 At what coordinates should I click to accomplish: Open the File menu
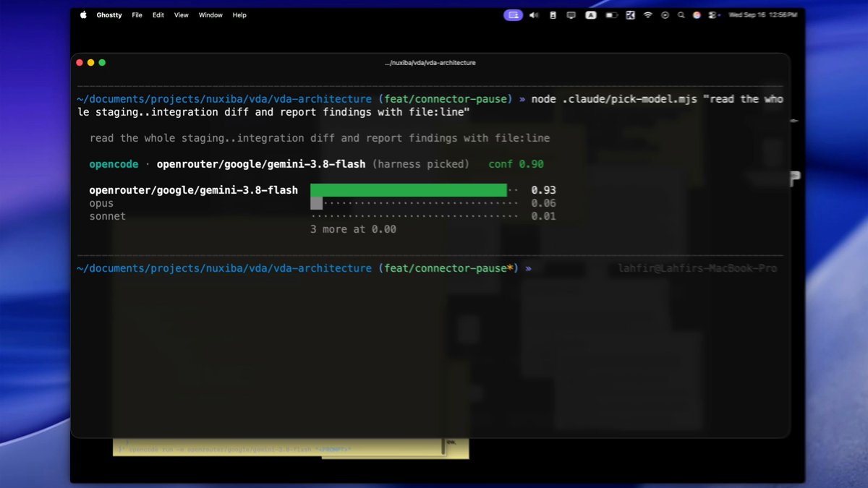(x=137, y=15)
